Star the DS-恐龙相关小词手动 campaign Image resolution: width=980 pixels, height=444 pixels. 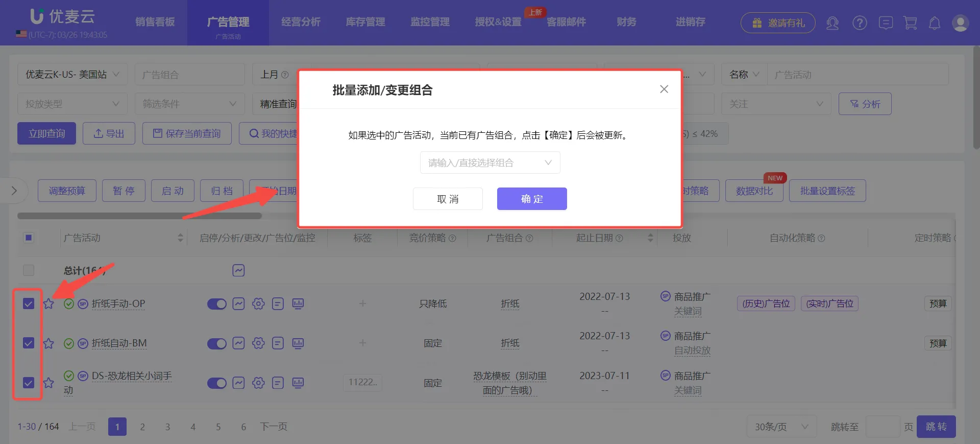pos(48,383)
